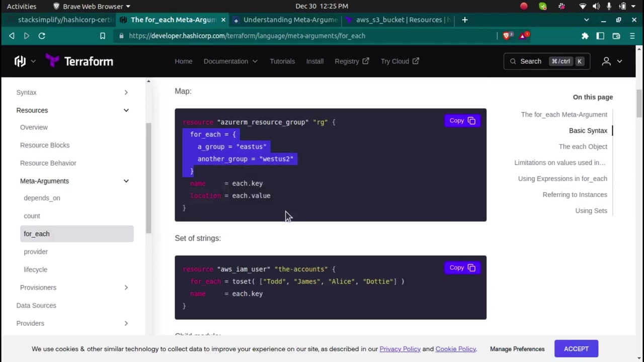
Task: Click the browser back arrow icon
Action: coord(12,36)
